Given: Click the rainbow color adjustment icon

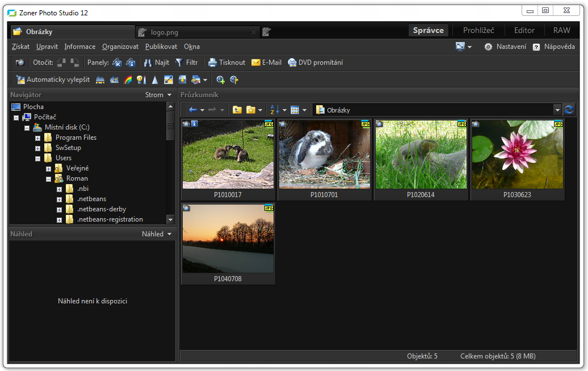Looking at the screenshot, I should coord(128,80).
